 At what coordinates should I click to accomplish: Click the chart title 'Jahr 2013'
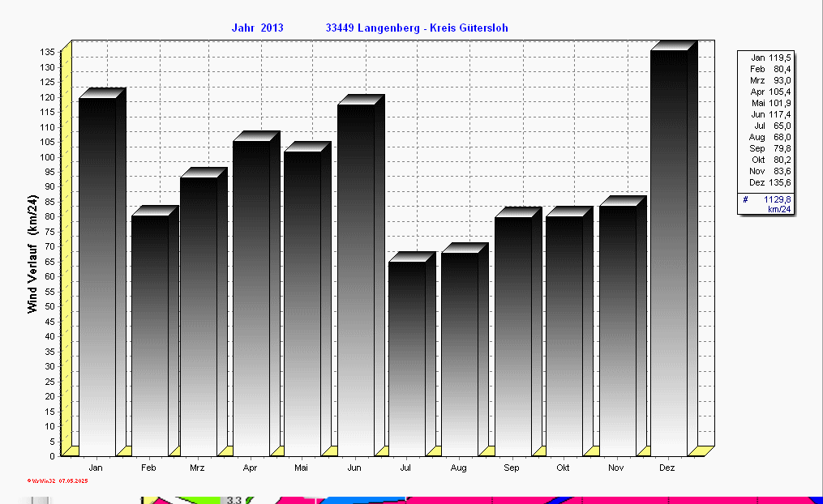pyautogui.click(x=257, y=28)
